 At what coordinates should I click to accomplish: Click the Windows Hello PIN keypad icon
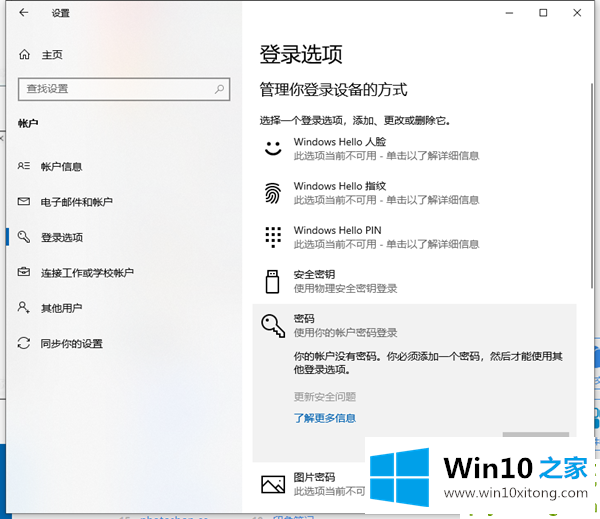[273, 237]
